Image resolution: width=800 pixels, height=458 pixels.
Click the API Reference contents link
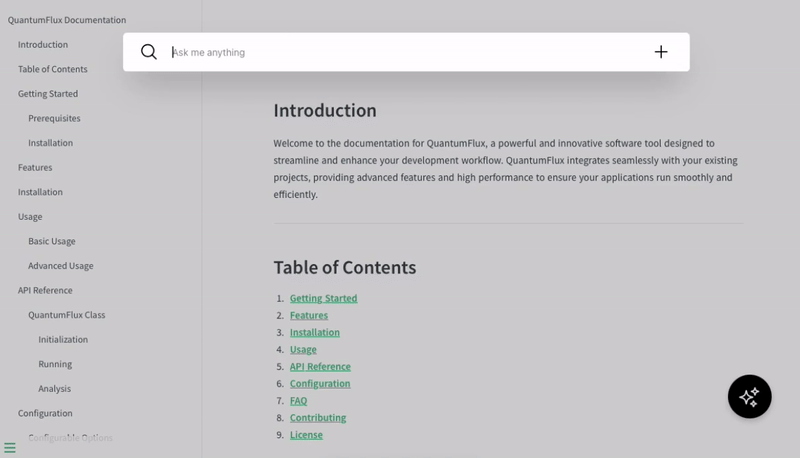(x=320, y=366)
